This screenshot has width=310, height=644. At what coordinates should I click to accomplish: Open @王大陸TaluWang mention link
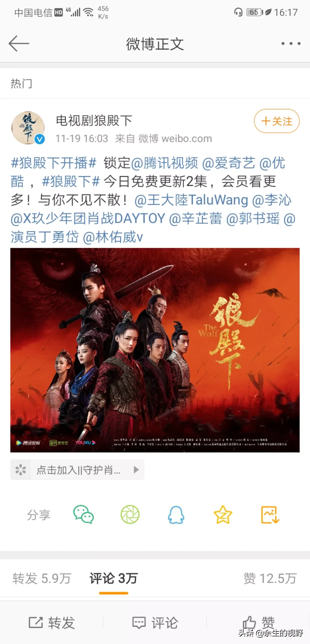pyautogui.click(x=191, y=200)
